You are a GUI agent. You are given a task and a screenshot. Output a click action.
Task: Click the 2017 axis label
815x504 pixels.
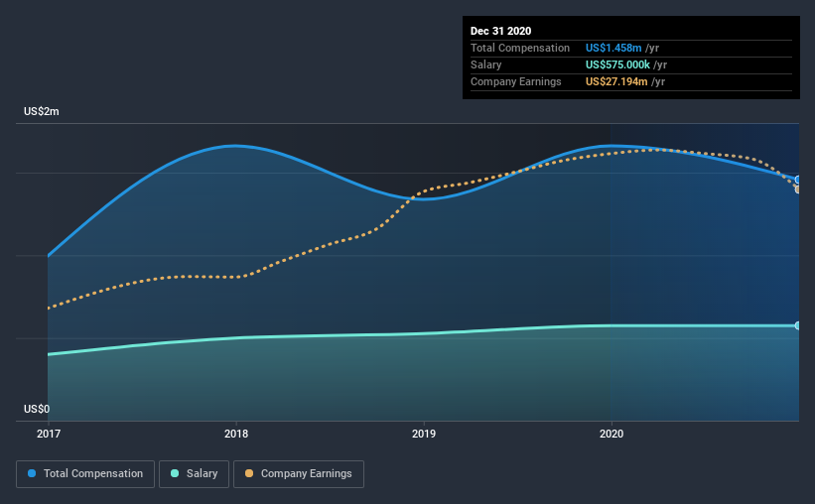(49, 434)
